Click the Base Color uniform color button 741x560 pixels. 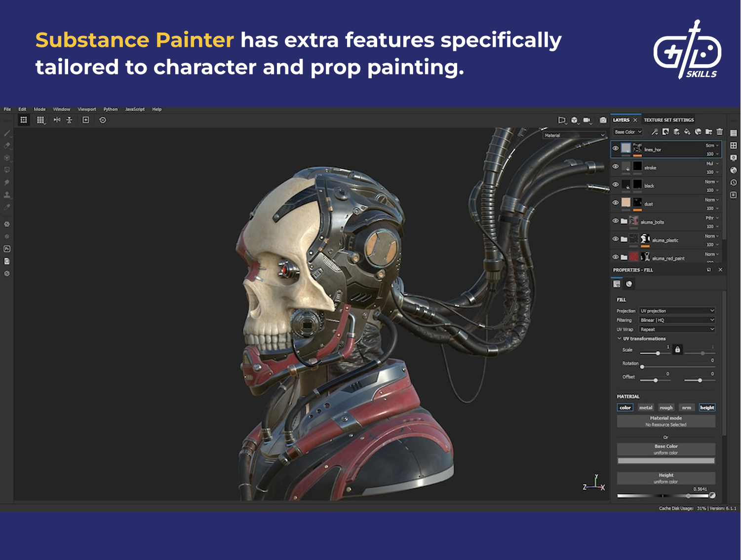pyautogui.click(x=666, y=449)
